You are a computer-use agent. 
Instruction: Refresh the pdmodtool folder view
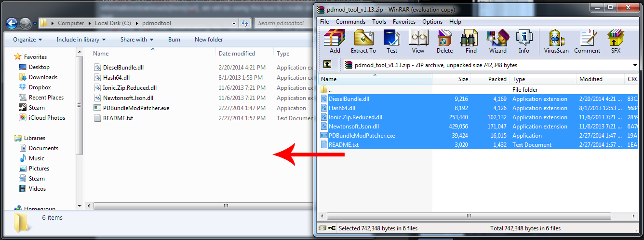pos(245,23)
